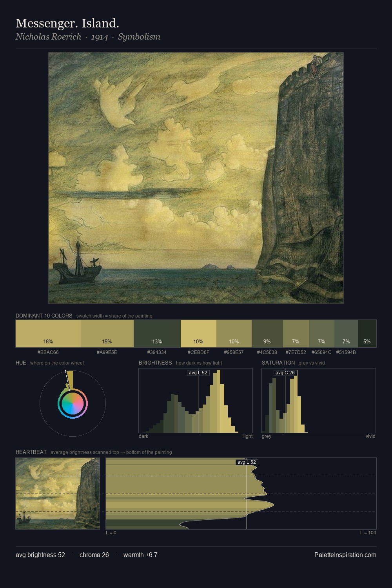
Task: Click the title Messenger. Island.
Action: click(x=67, y=23)
